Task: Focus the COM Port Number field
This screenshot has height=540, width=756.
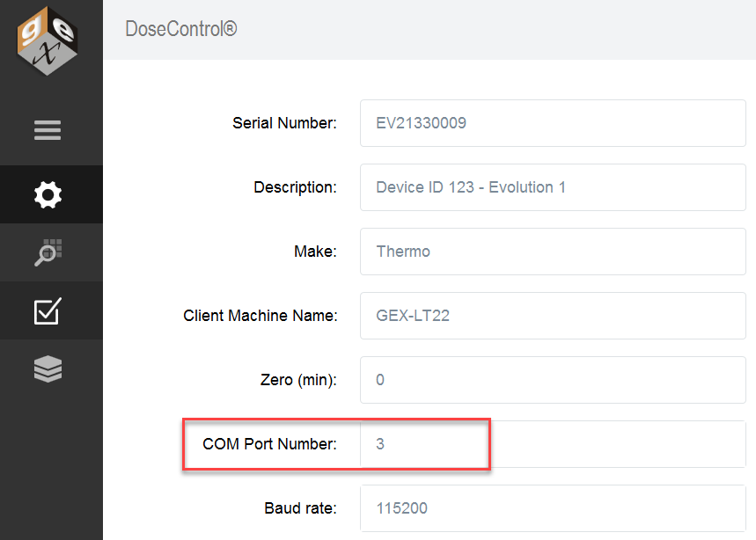Action: coord(553,443)
